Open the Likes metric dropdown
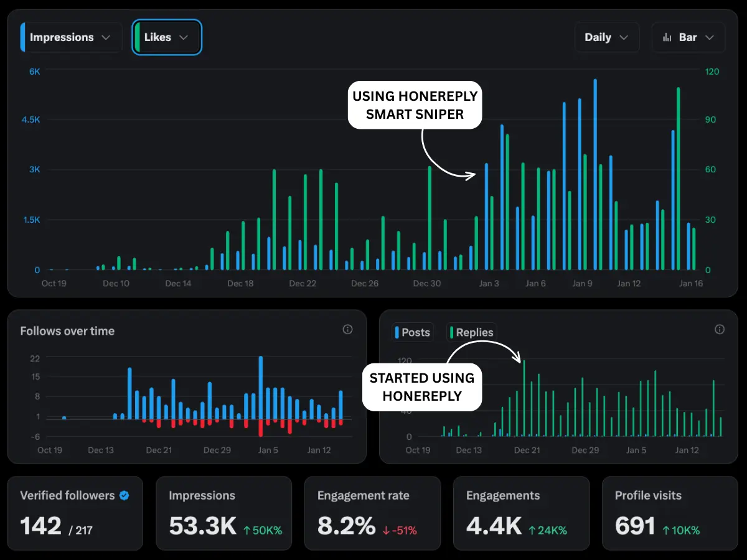The width and height of the screenshot is (747, 560). [166, 37]
